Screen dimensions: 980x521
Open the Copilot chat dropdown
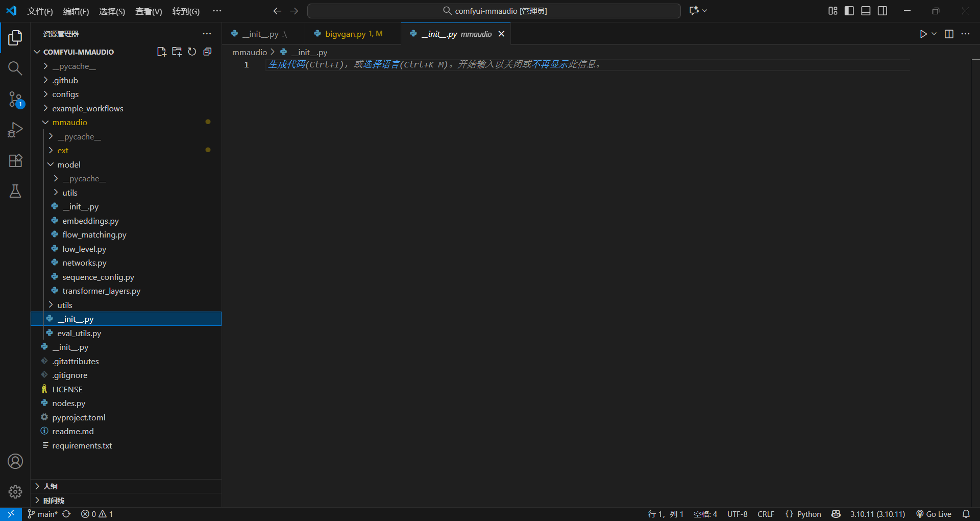698,11
